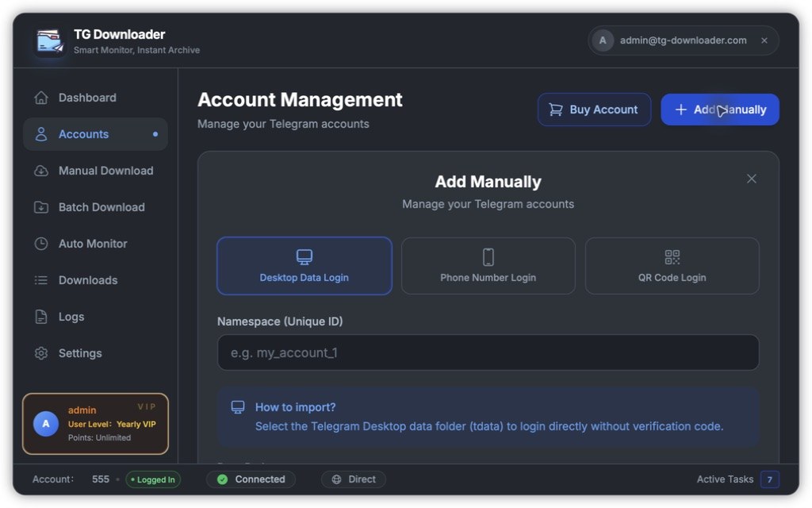Click the plus icon in Add Manually
The image size is (812, 508).
coord(681,110)
